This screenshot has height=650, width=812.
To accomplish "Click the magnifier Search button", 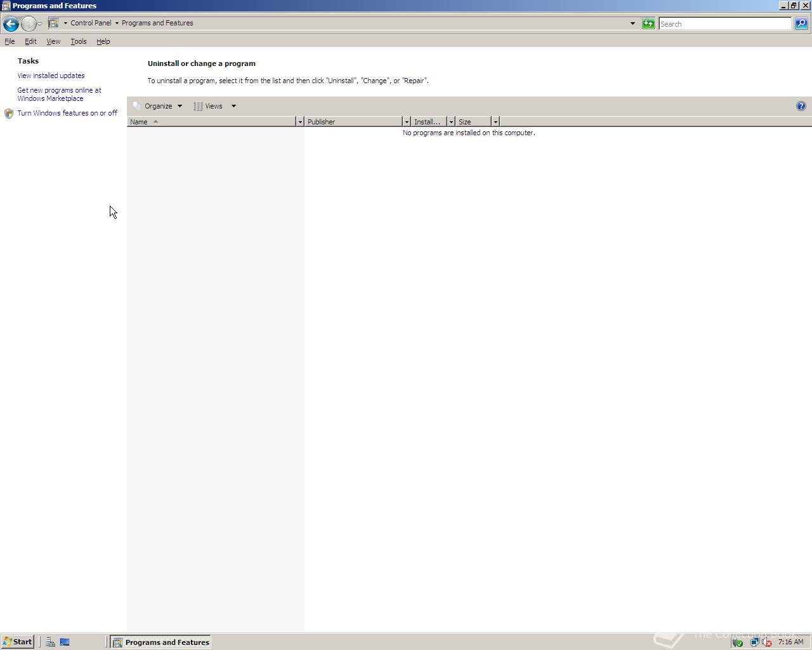I will click(x=801, y=23).
